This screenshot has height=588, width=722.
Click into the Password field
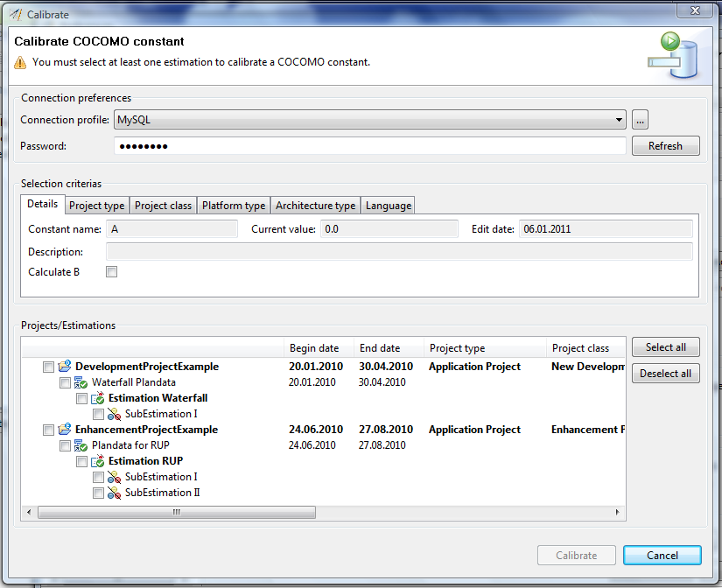pyautogui.click(x=369, y=146)
